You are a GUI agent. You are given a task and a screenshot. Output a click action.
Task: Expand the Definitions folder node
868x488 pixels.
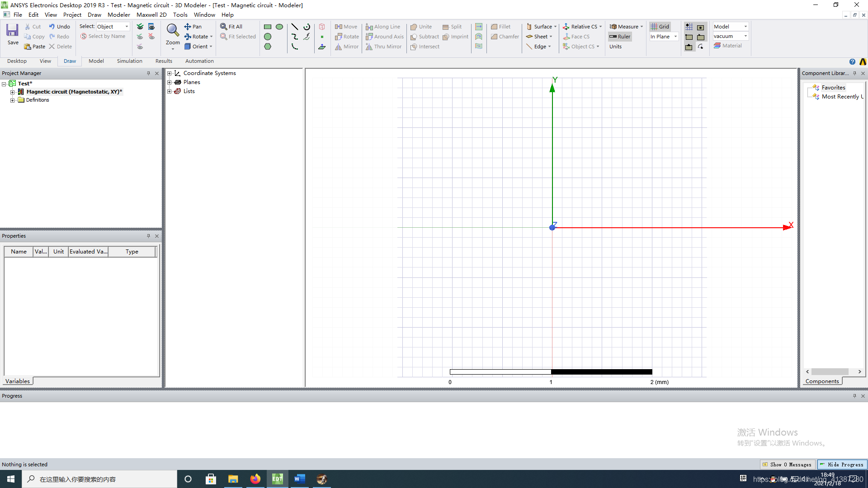click(x=13, y=100)
